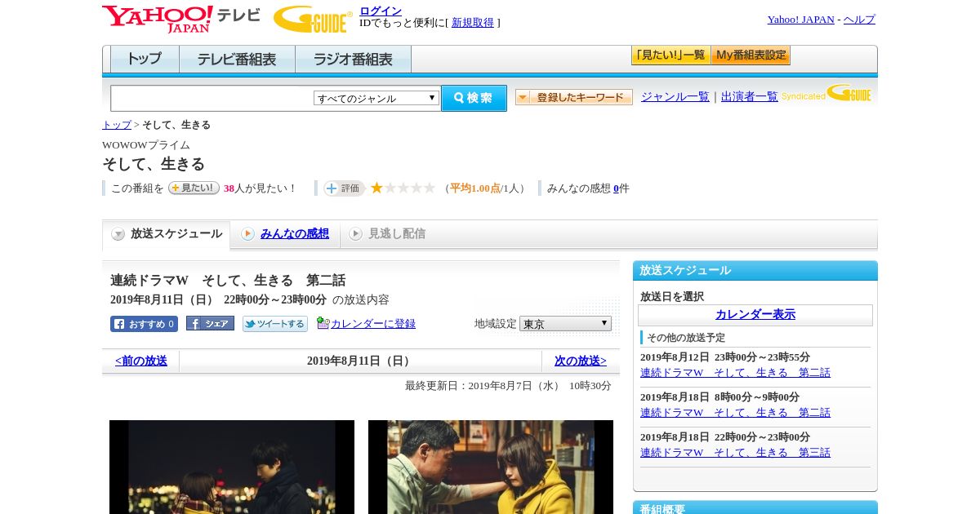This screenshot has width=980, height=514.
Task: Click the 2019年8月12日 23時00分 schedule time text
Action: pos(725,357)
